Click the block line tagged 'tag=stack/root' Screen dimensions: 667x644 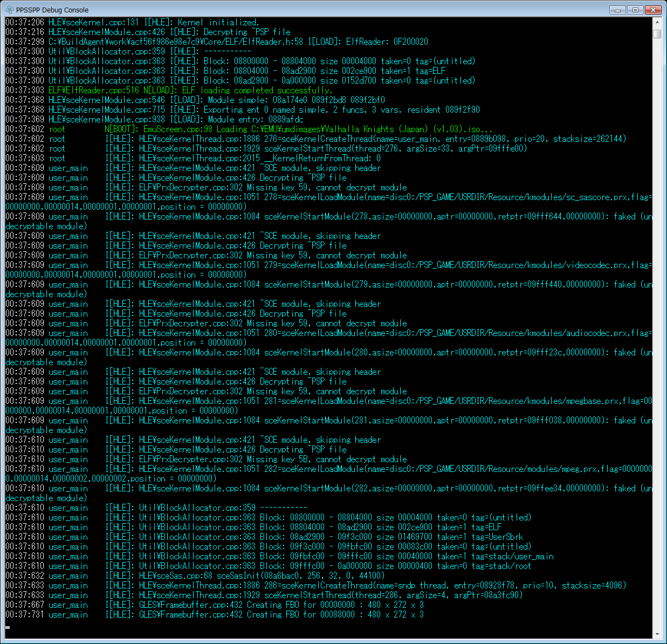[x=269, y=566]
